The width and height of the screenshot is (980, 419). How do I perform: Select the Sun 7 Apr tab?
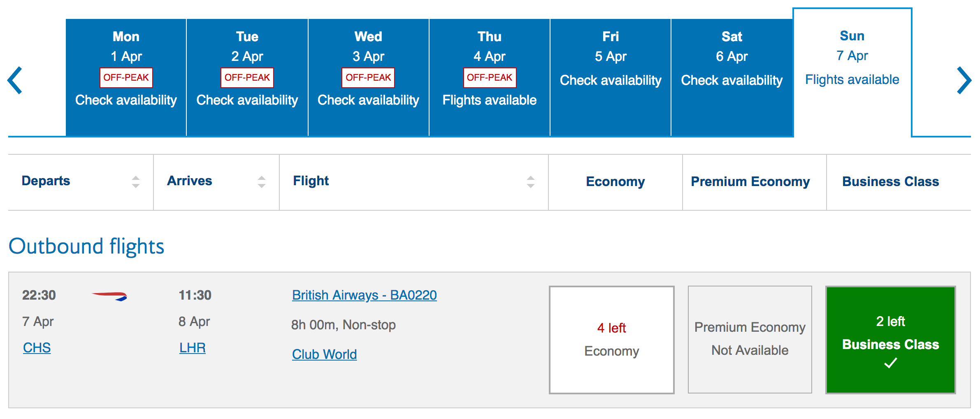coord(852,72)
